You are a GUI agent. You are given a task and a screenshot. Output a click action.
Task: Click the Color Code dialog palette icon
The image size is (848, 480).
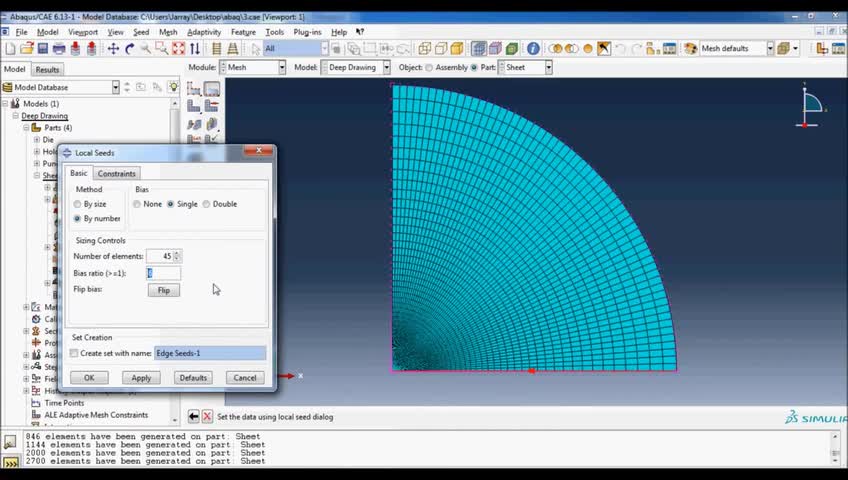pos(690,49)
